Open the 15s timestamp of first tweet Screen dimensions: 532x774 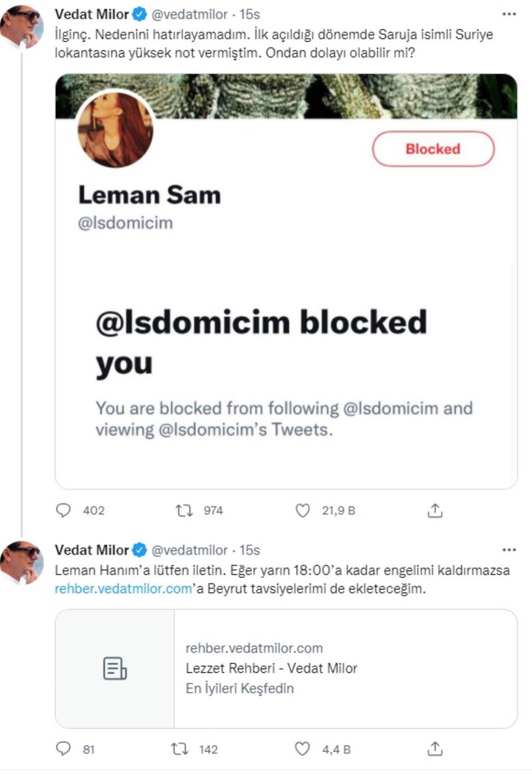tap(250, 14)
